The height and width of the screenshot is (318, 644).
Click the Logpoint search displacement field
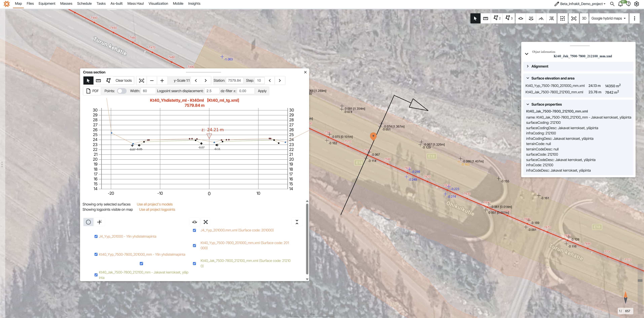point(212,91)
